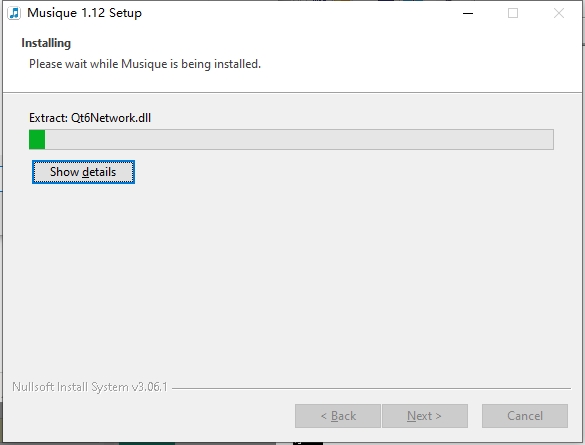Click the green filled part of progress bar
The width and height of the screenshot is (585, 445).
[37, 140]
